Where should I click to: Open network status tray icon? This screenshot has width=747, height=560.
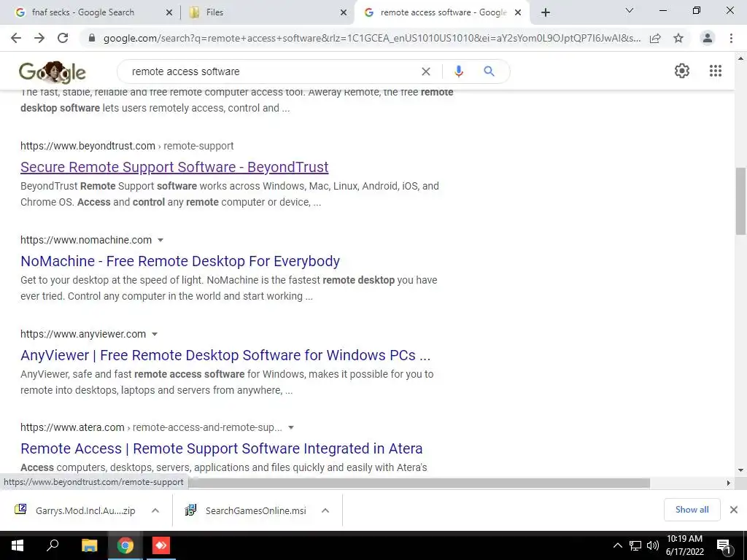635,545
